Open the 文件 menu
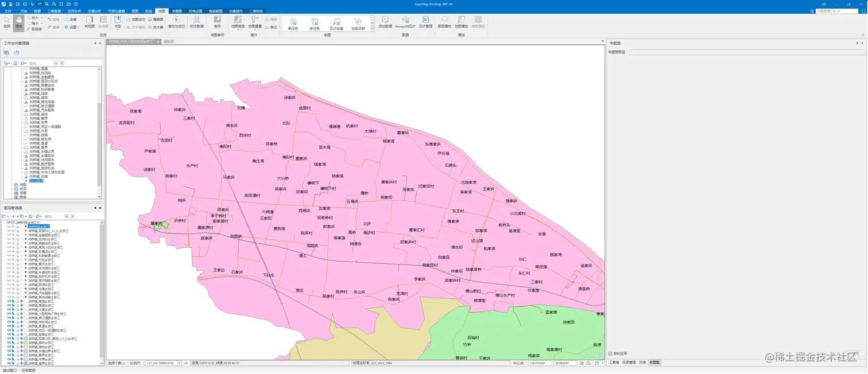The height and width of the screenshot is (374, 868). 8,10
